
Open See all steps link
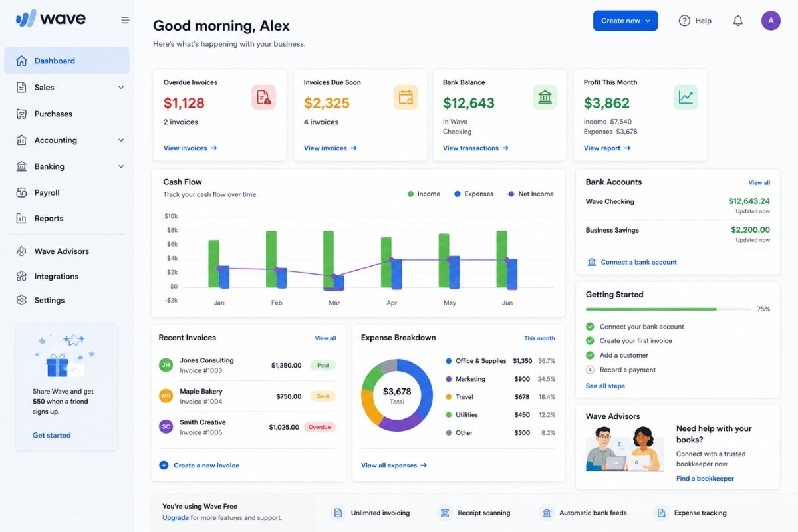[605, 386]
